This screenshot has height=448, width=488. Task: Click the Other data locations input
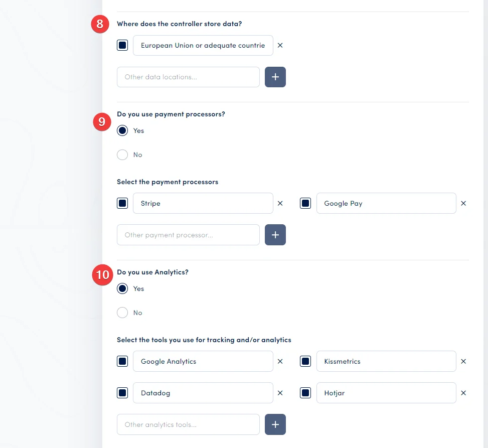tap(188, 77)
